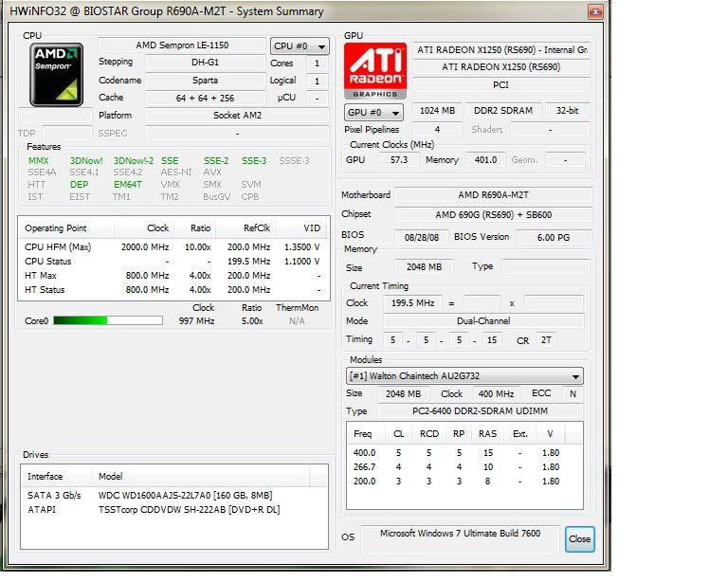
Task: Click the ATI RADEON X1250 Internal Gr field
Action: (501, 49)
